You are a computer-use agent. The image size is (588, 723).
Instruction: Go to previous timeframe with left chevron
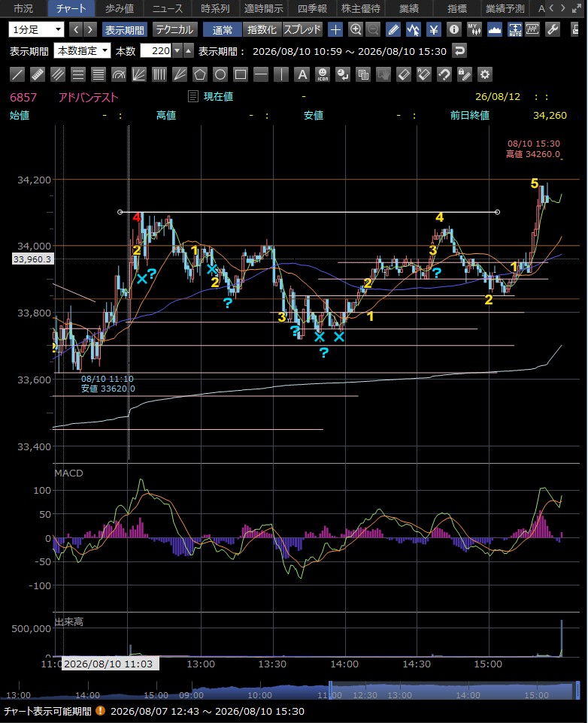76,30
